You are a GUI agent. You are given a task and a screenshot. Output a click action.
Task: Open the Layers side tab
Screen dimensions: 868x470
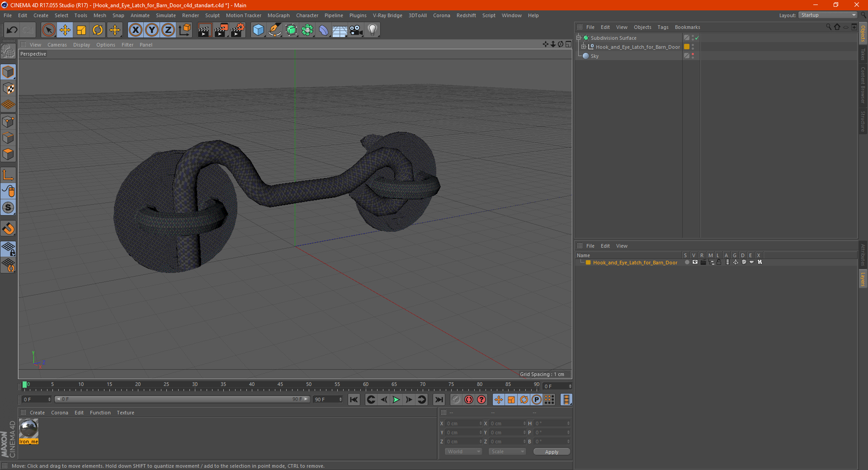coord(863,278)
